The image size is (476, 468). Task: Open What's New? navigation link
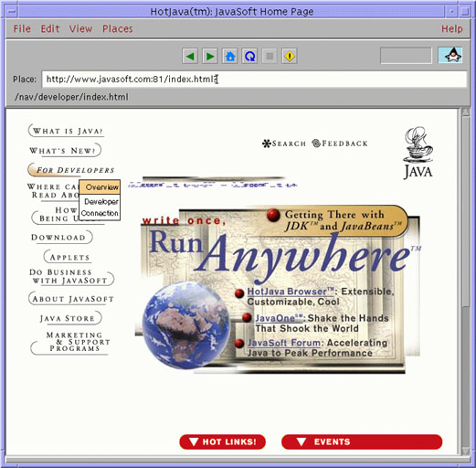65,150
